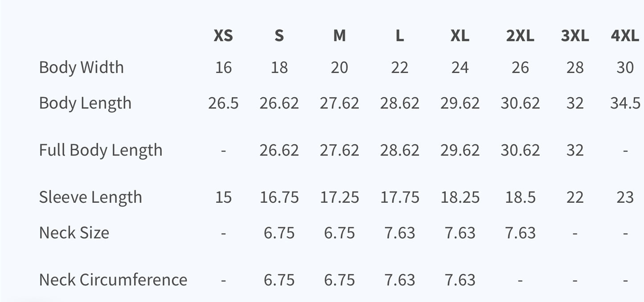Select Neck Size value under 2XL
The width and height of the screenshot is (644, 302).
(520, 233)
